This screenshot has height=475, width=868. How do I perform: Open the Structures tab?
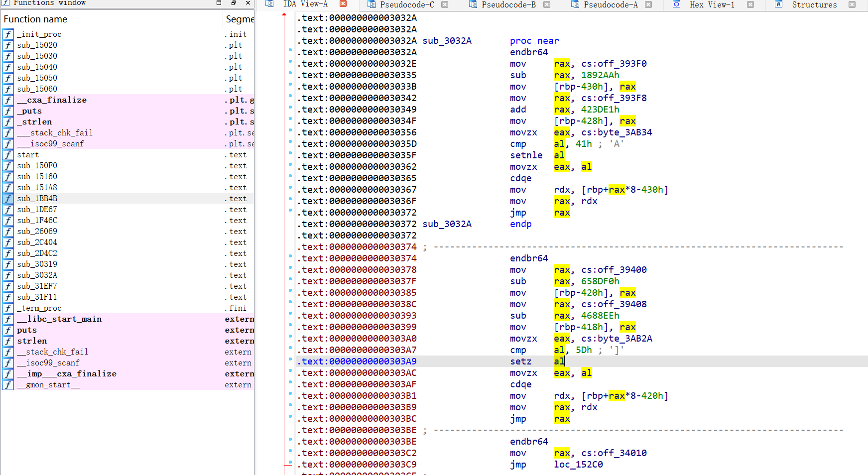[x=814, y=4]
